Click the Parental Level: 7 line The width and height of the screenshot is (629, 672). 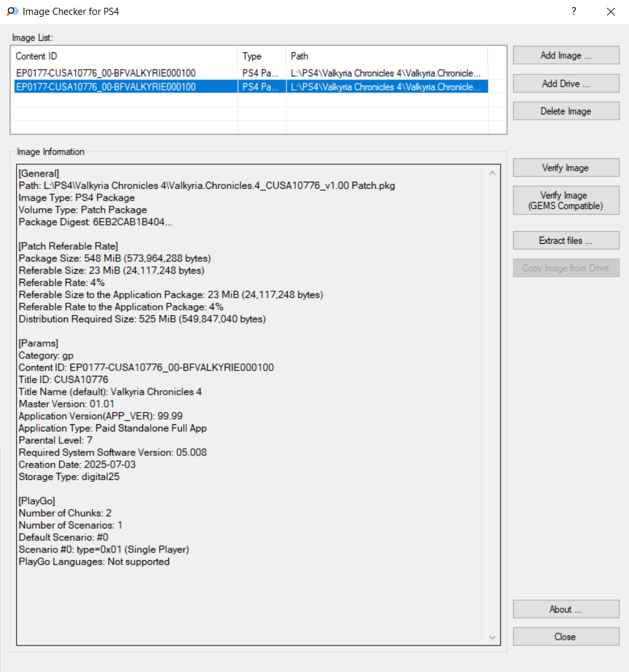click(56, 440)
